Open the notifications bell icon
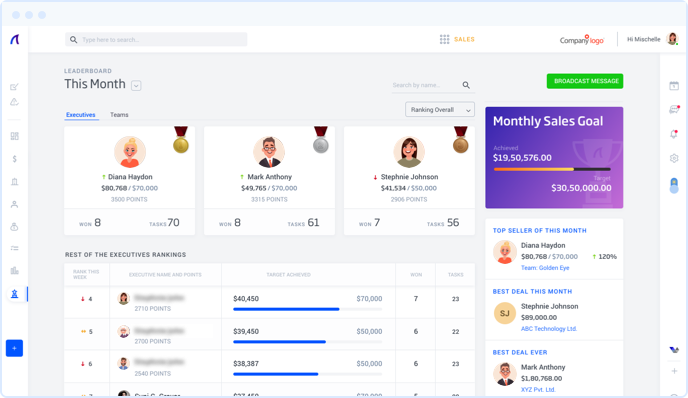 pos(674,134)
